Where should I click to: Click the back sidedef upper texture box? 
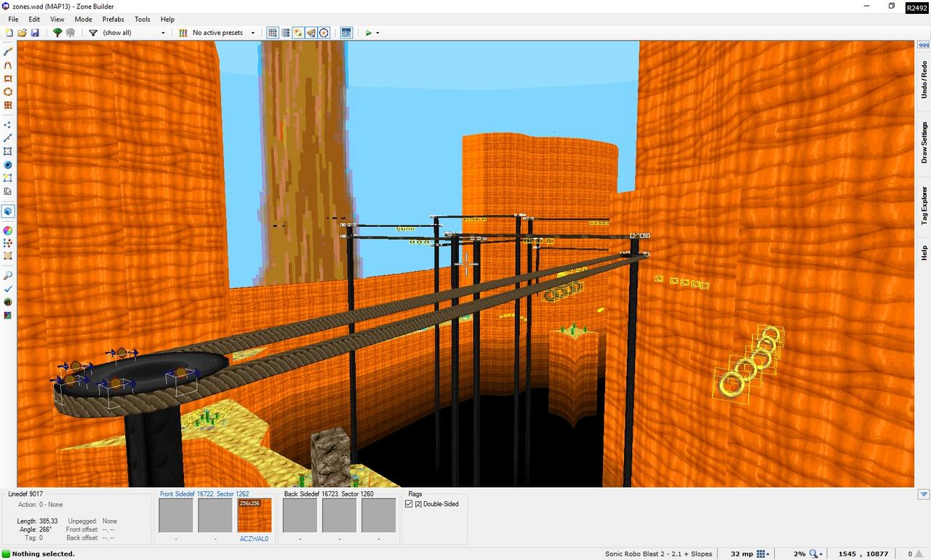coord(300,516)
